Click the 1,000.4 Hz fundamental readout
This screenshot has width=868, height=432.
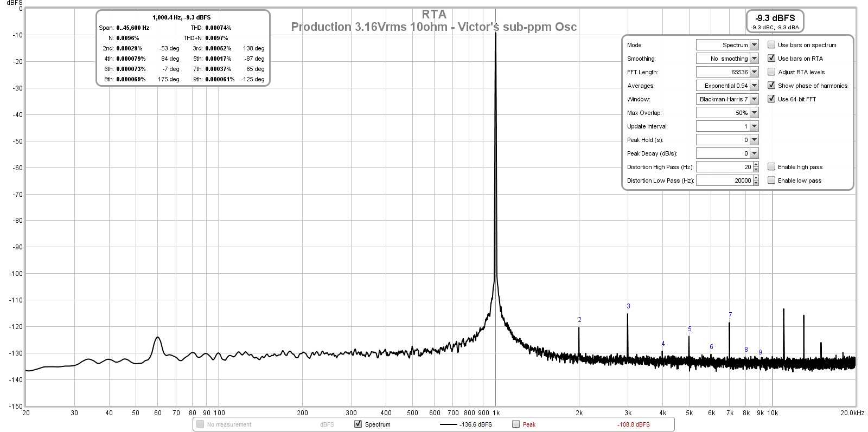[181, 17]
